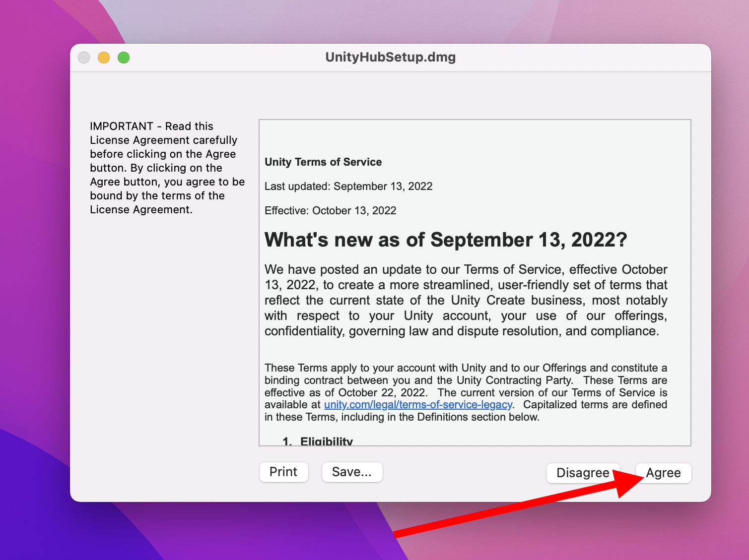Click the 'These Terms apply to your account' paragraph
The image size is (749, 560).
(x=466, y=392)
